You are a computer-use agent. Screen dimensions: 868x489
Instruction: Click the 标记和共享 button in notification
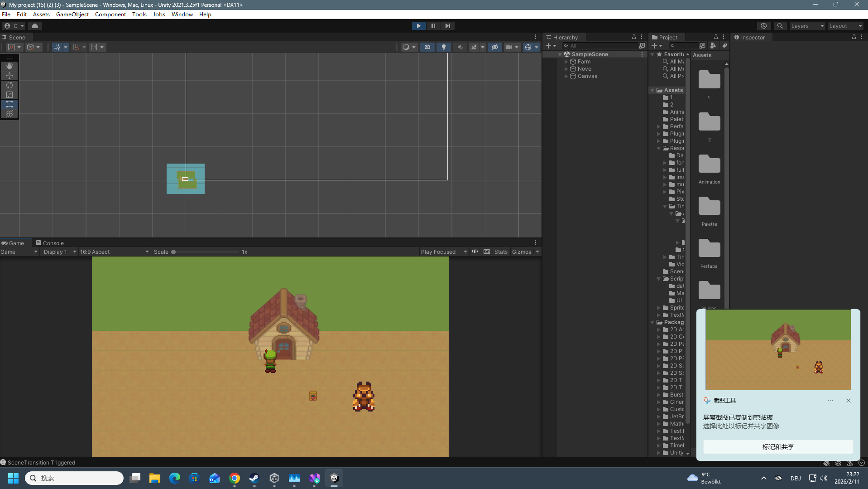(x=778, y=447)
